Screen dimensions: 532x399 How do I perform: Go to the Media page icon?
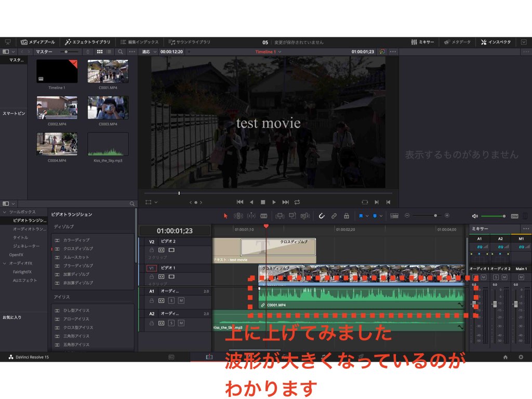pos(171,357)
